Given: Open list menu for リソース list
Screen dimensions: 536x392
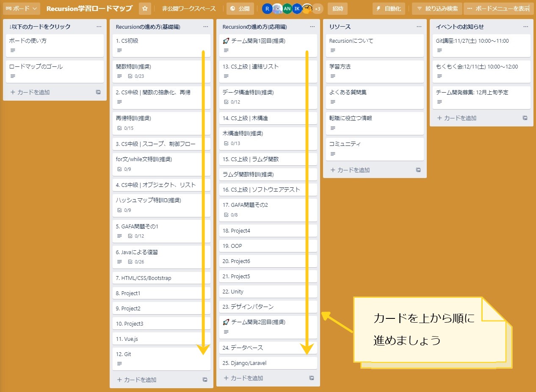Looking at the screenshot, I should coord(419,27).
